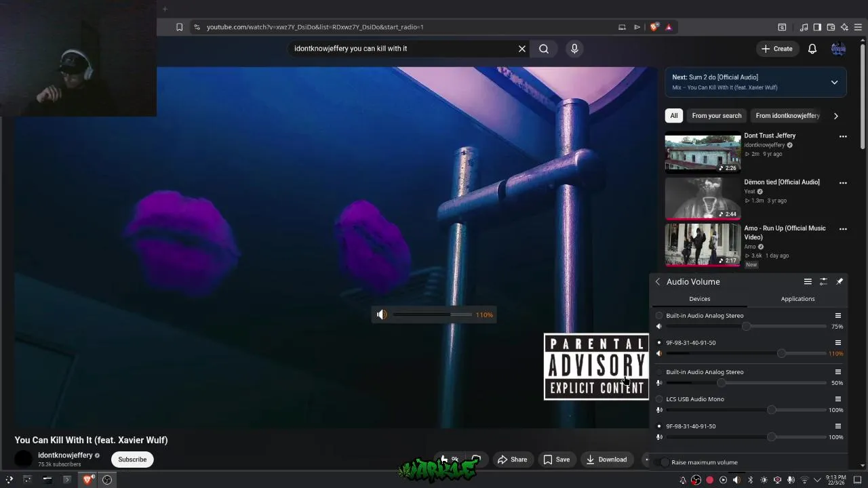The image size is (868, 488).
Task: Open YouTube notifications bell
Action: [x=812, y=49]
